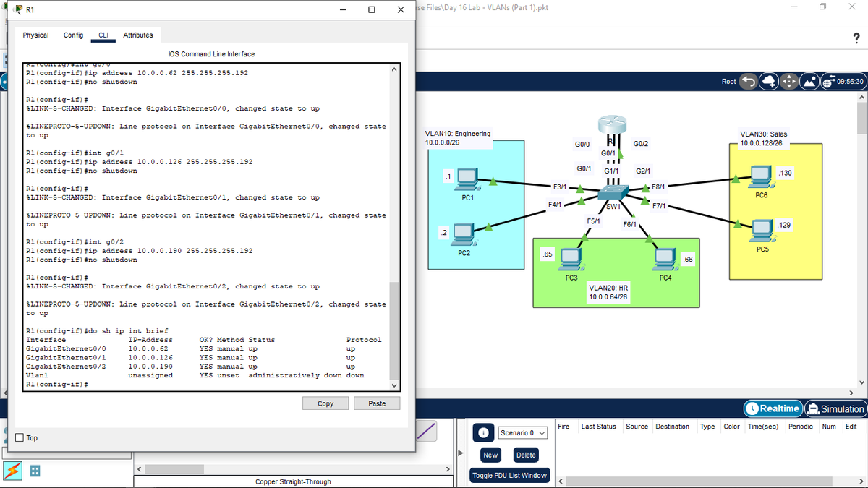Click the stopwatch icon on Realtime button

tap(754, 408)
